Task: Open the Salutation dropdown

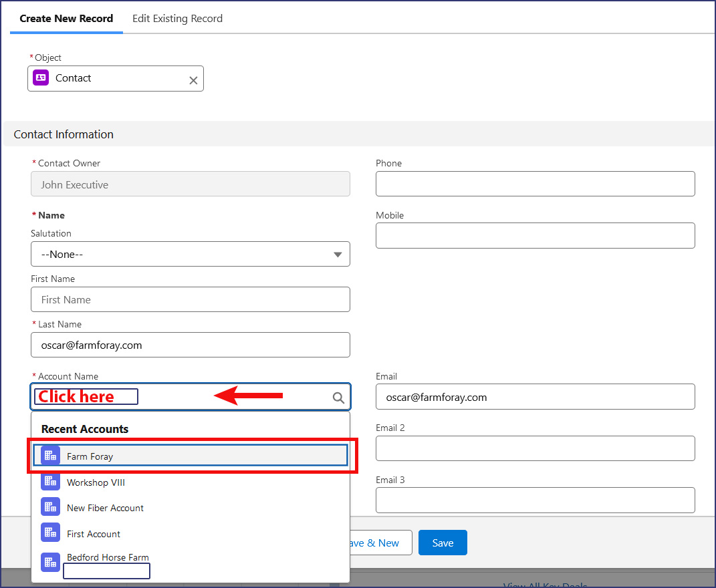Action: point(190,254)
